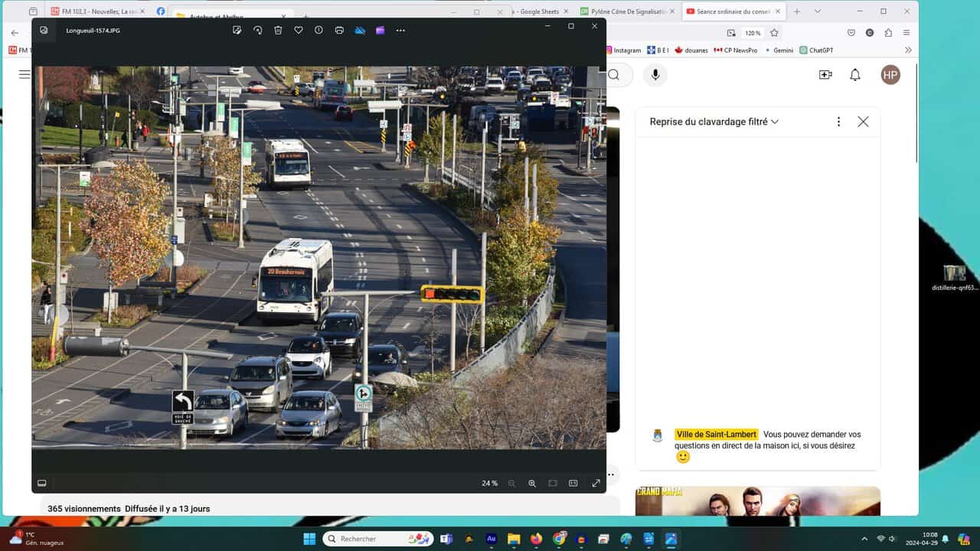Mark the photo as favorite with heart icon
This screenshot has height=551, width=980.
[299, 30]
